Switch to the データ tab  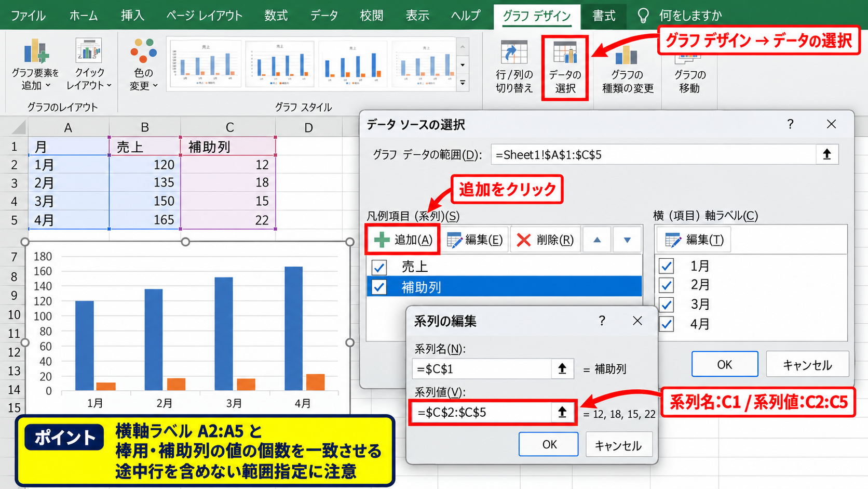tap(324, 16)
